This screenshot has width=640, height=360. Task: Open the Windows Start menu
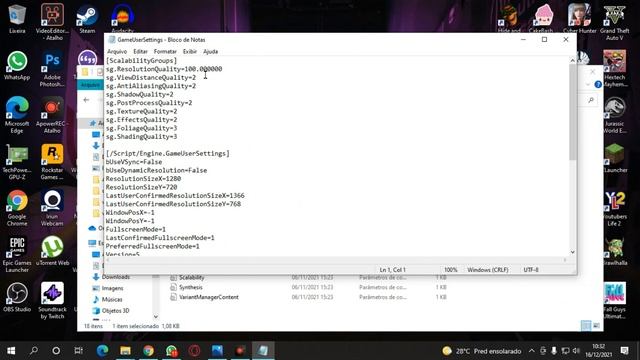pos(11,351)
